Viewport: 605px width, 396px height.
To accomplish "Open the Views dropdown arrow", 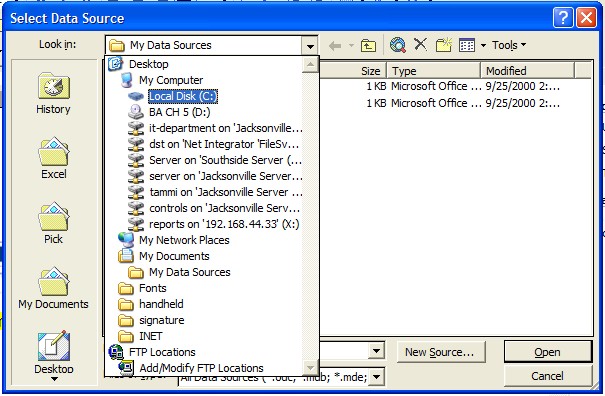I will [x=483, y=46].
